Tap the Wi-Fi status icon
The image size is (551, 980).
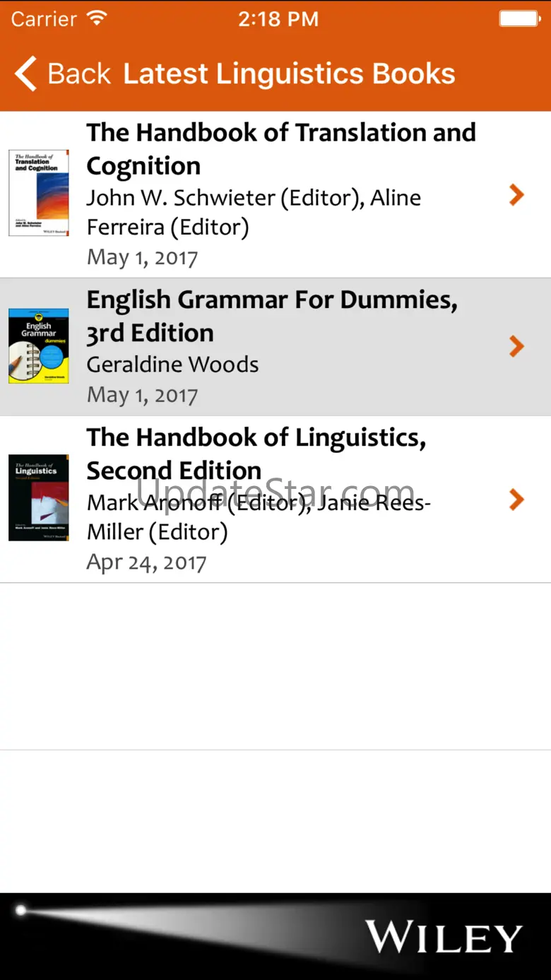tap(97, 18)
